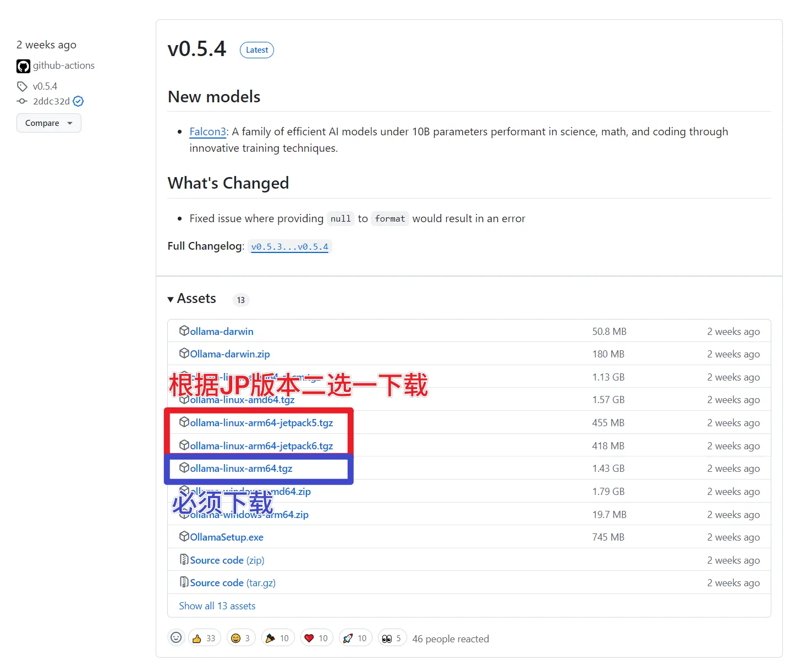The height and width of the screenshot is (672, 795).
Task: Open the add reaction smiley picker
Action: pos(176,638)
